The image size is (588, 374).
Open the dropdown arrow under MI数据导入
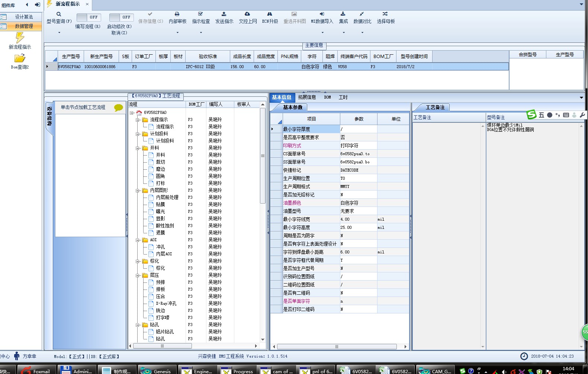pyautogui.click(x=322, y=33)
